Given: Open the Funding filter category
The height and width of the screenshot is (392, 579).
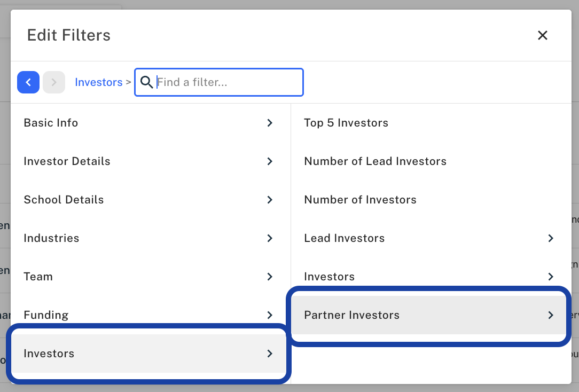Looking at the screenshot, I should 149,315.
